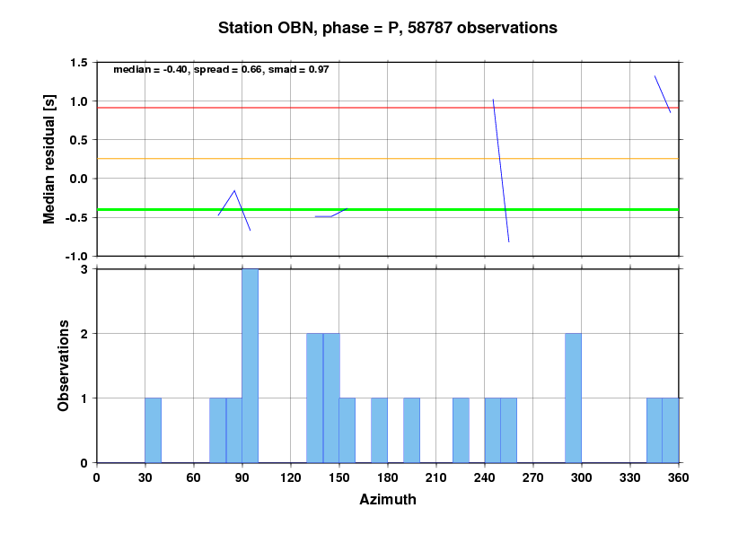Viewport: 756px width, 534px height.
Task: Click the blue residual line near azimuth 350
Action: (x=663, y=94)
